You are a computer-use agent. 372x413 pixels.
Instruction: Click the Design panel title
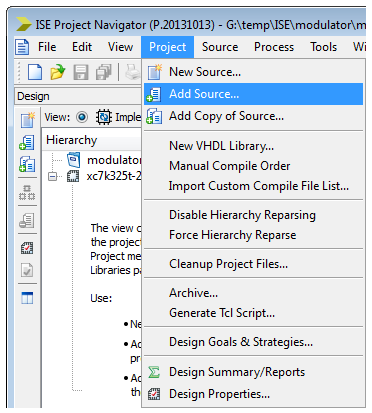pos(33,96)
